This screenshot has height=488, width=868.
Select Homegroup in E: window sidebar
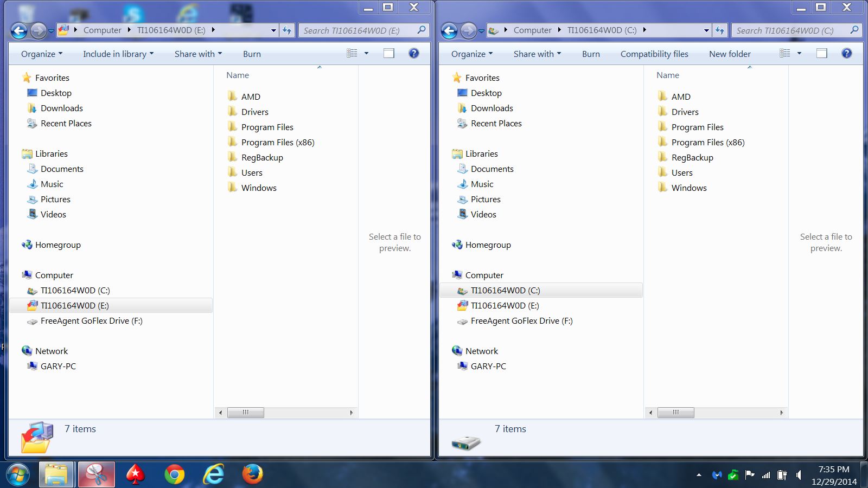coord(51,245)
